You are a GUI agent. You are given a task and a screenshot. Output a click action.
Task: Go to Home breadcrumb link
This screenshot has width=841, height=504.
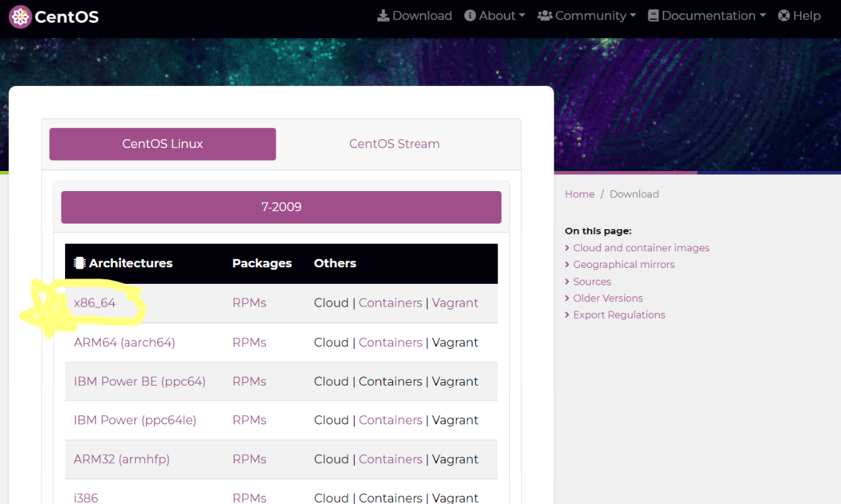coord(580,194)
